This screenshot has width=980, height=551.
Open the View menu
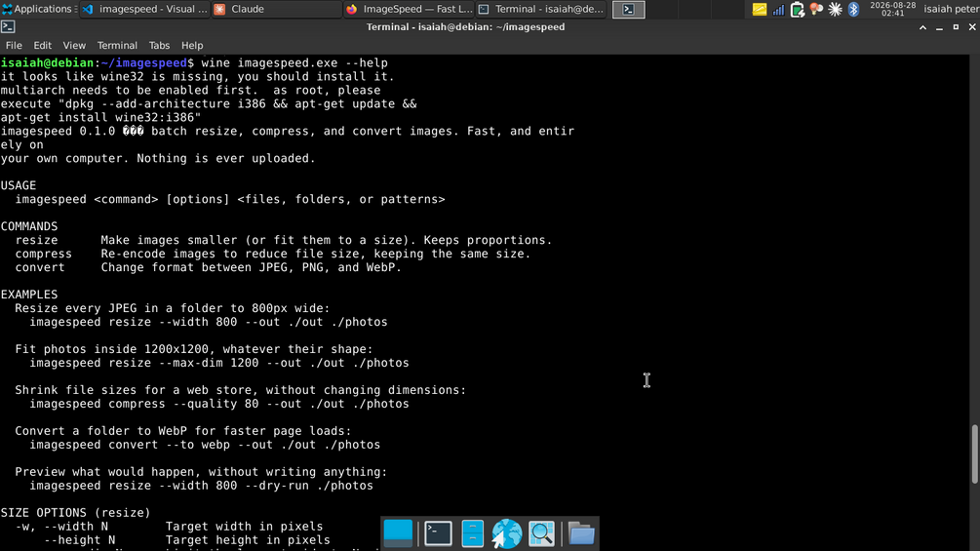[x=74, y=45]
